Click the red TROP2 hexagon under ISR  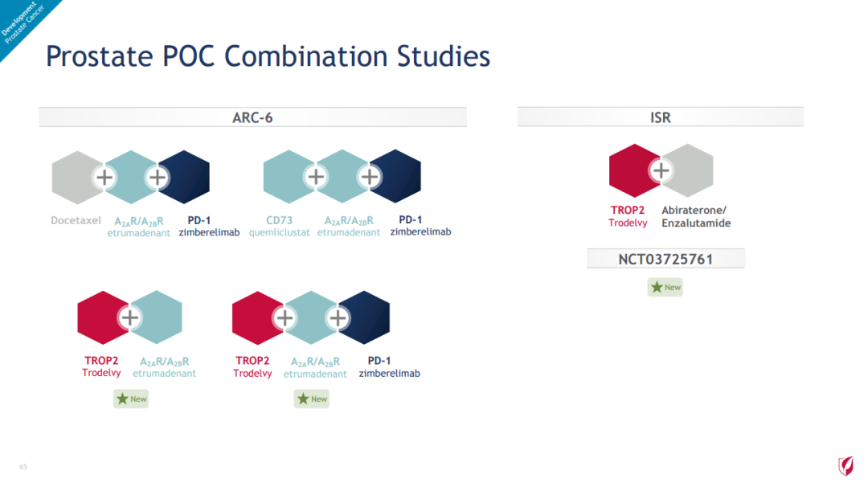(634, 170)
